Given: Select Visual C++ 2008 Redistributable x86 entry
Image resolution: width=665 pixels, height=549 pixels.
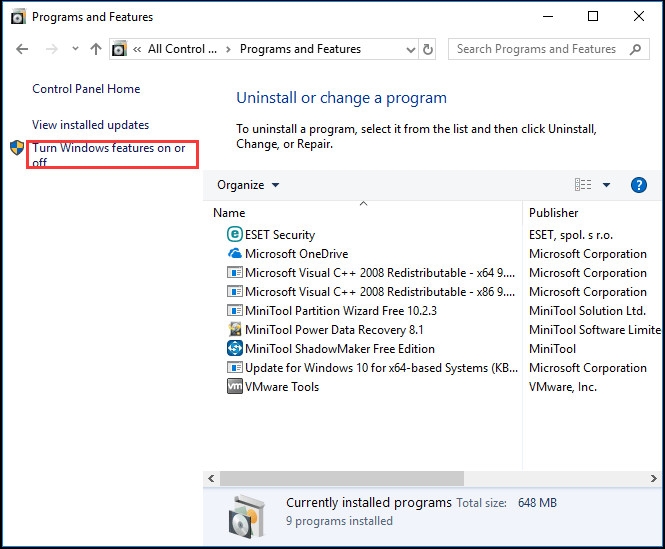Looking at the screenshot, I should (380, 292).
